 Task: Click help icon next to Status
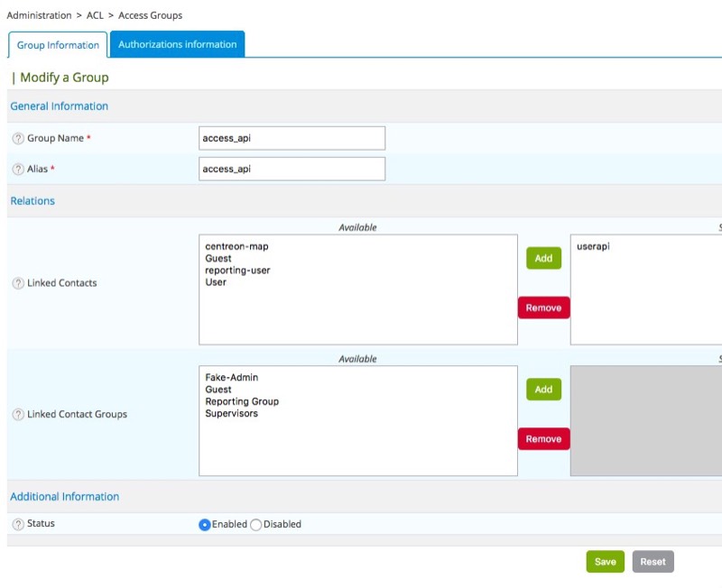18,525
